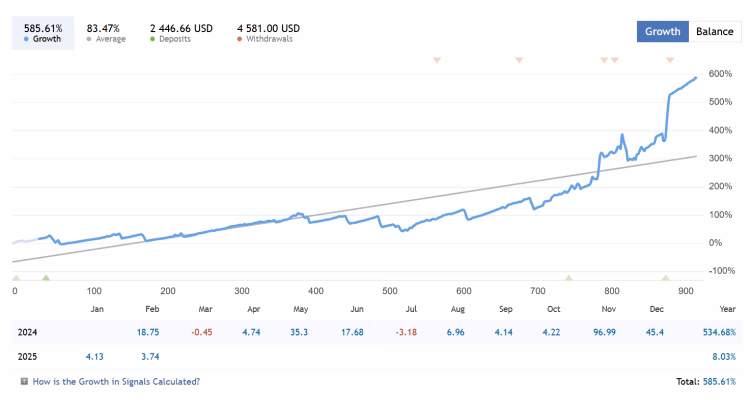Click the deposit marker near trade 40
This screenshot has height=400, width=750.
pos(46,278)
